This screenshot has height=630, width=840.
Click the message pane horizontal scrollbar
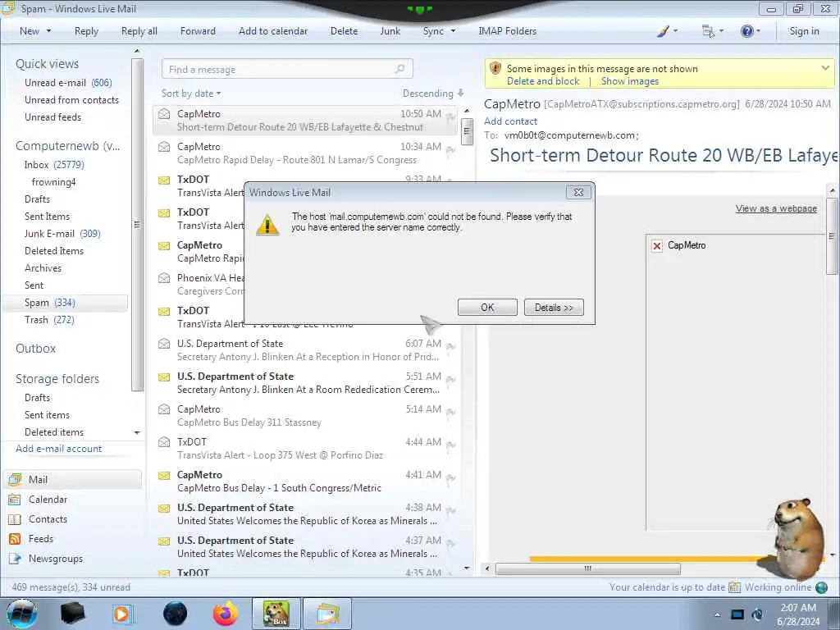(x=587, y=568)
